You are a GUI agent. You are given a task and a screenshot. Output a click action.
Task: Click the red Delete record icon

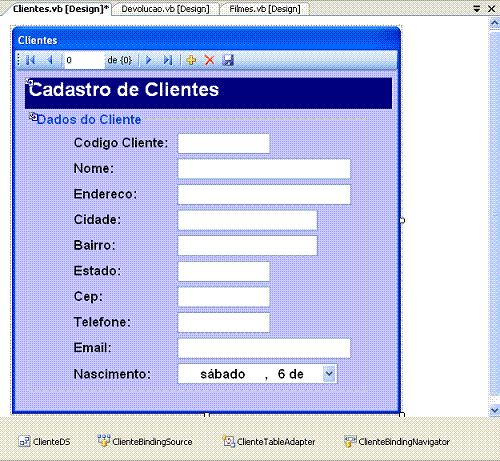pos(210,60)
